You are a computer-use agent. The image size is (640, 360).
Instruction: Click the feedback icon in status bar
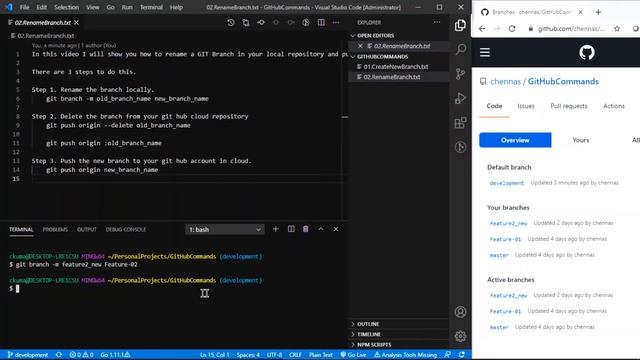448,355
